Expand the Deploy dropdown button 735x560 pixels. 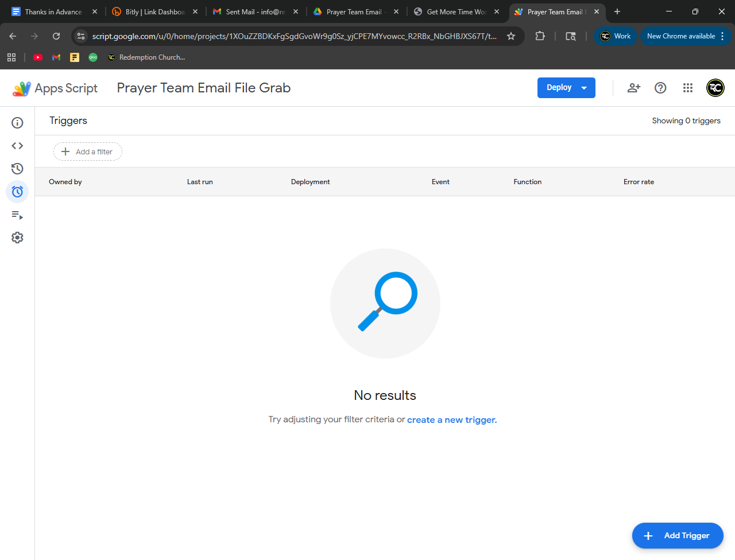coord(566,88)
